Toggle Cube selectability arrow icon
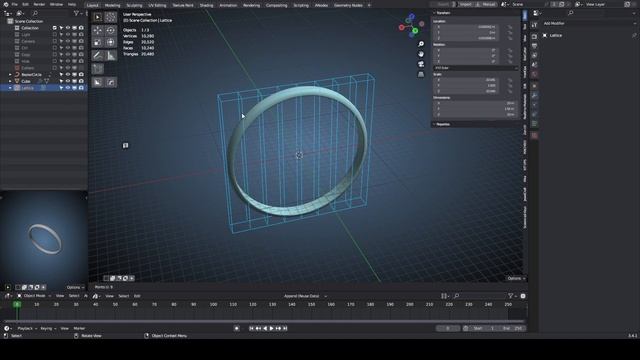This screenshot has height=360, width=640. tap(61, 81)
